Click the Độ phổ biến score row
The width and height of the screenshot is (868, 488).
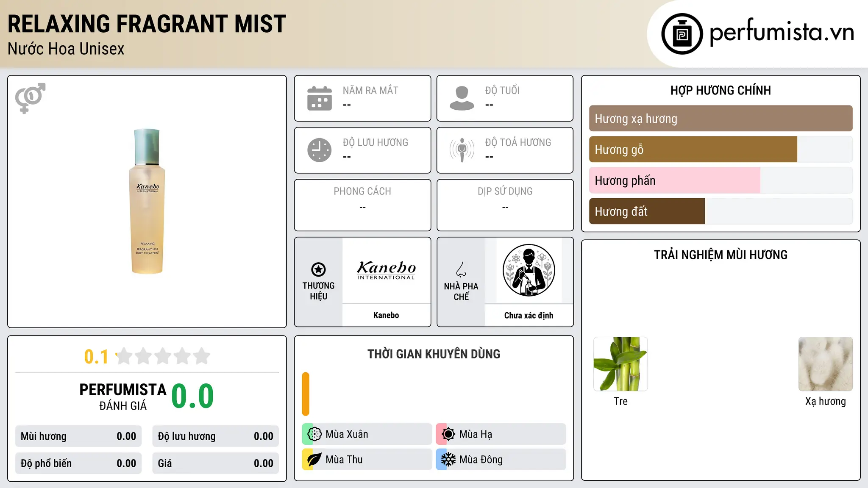[78, 463]
